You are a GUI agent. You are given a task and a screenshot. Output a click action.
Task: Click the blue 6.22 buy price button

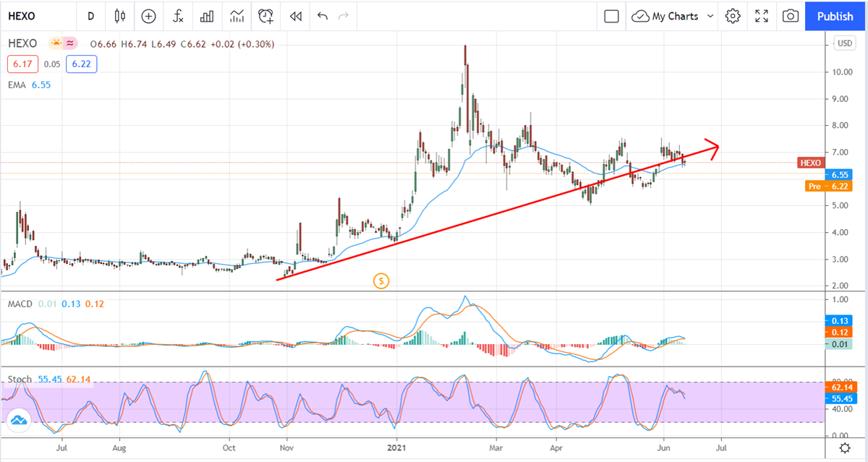(81, 64)
